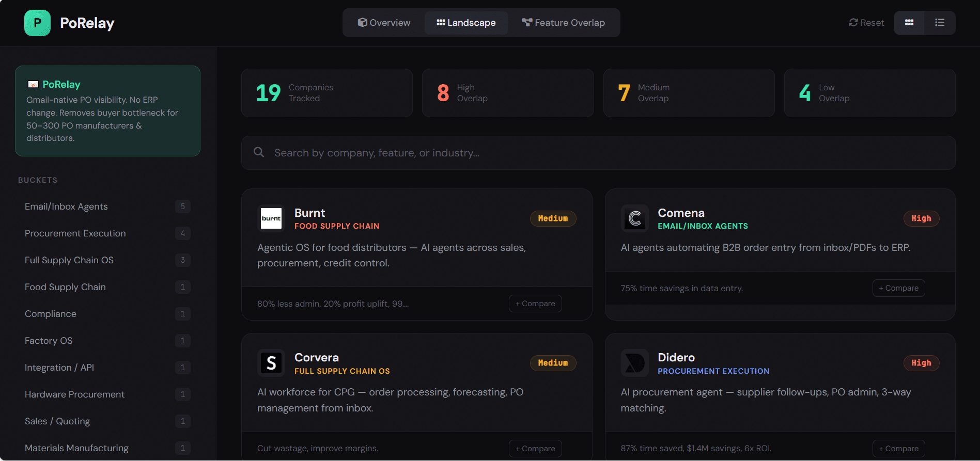Click the Comena company logo
980x461 pixels.
click(634, 219)
